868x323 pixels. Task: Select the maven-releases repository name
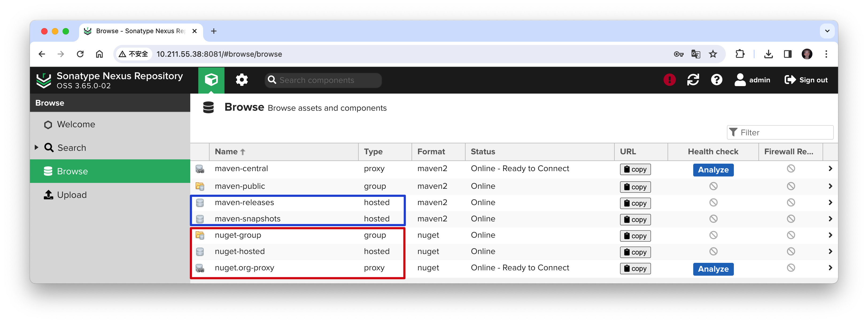point(244,202)
